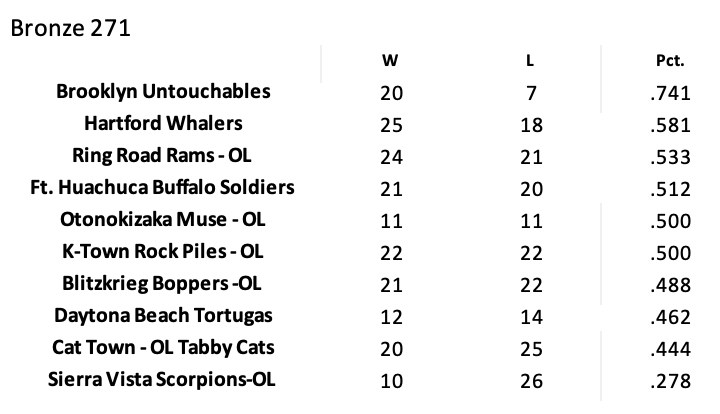Select Blitzkrieg Boppers -OL team name
This screenshot has height=414, width=720.
[163, 283]
